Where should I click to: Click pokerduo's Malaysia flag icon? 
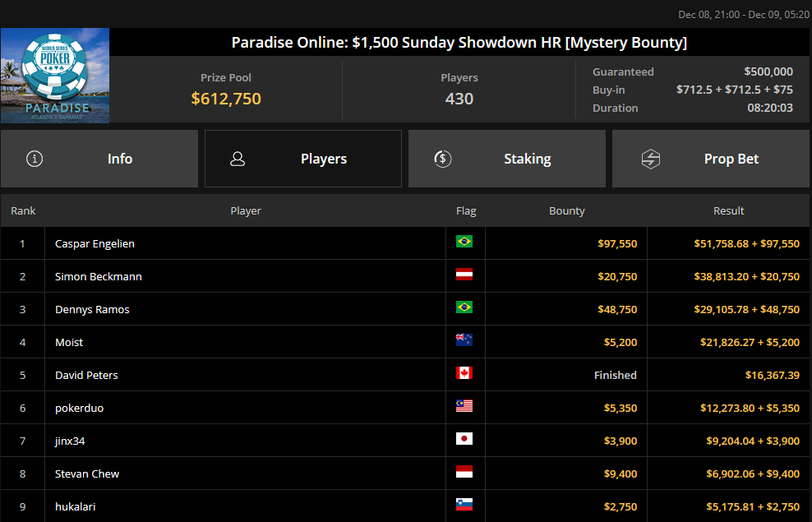pyautogui.click(x=464, y=407)
